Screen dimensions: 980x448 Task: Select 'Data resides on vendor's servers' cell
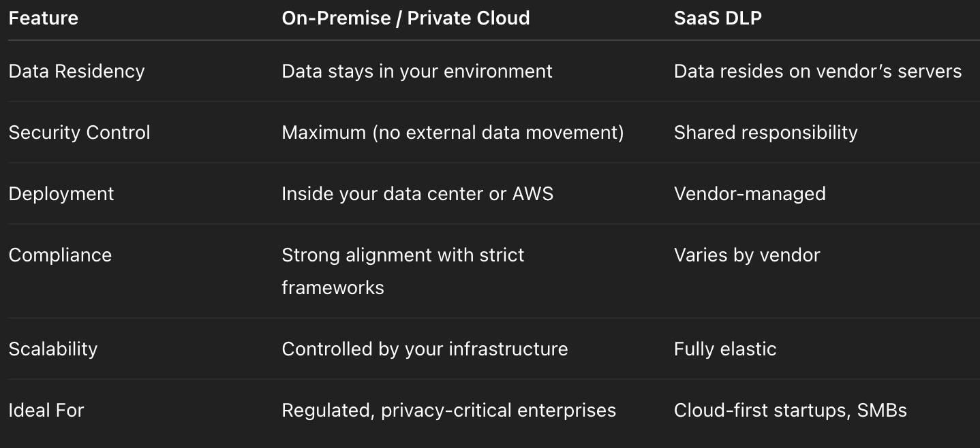click(818, 71)
